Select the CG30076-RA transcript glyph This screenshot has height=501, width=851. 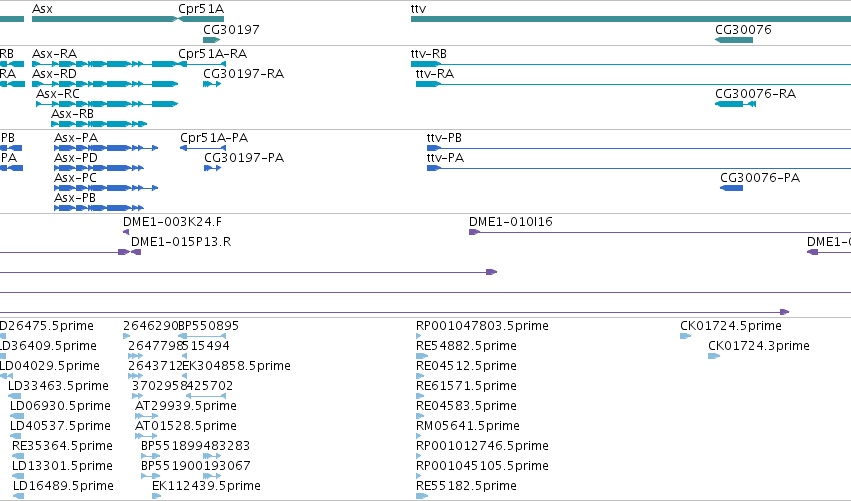[x=735, y=104]
